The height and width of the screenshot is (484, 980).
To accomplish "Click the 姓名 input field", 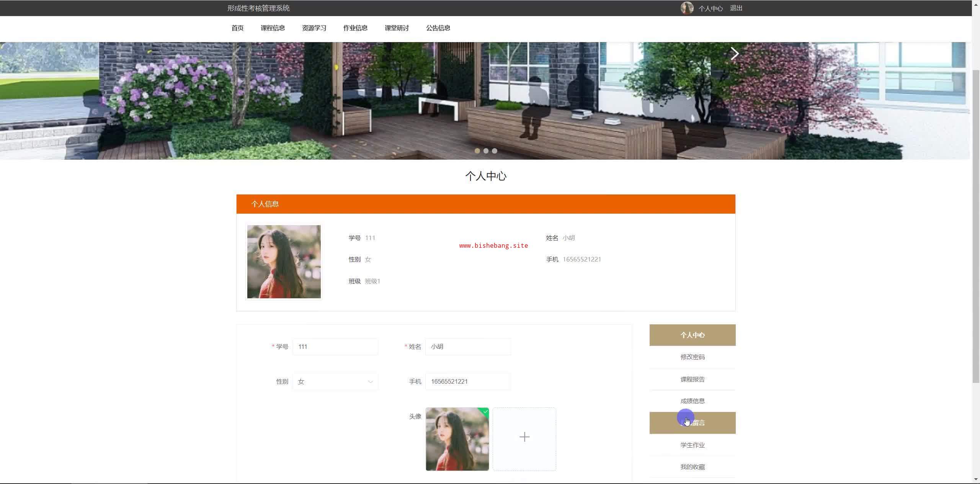I will [467, 347].
